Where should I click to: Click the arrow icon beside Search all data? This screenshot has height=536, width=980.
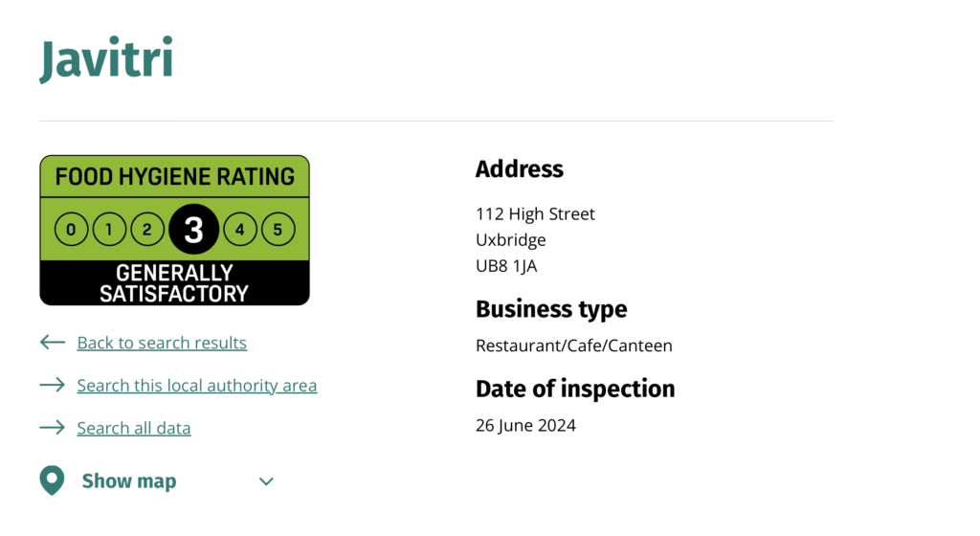point(52,428)
